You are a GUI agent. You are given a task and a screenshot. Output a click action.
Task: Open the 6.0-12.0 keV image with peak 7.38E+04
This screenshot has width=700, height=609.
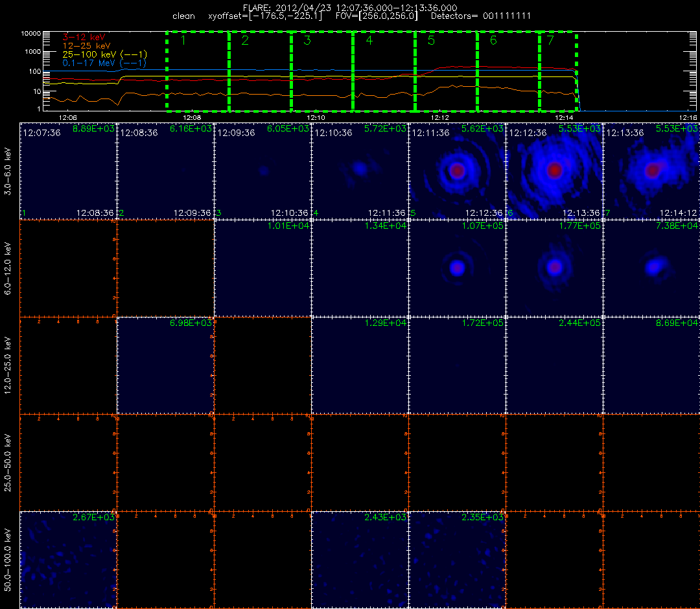652,269
